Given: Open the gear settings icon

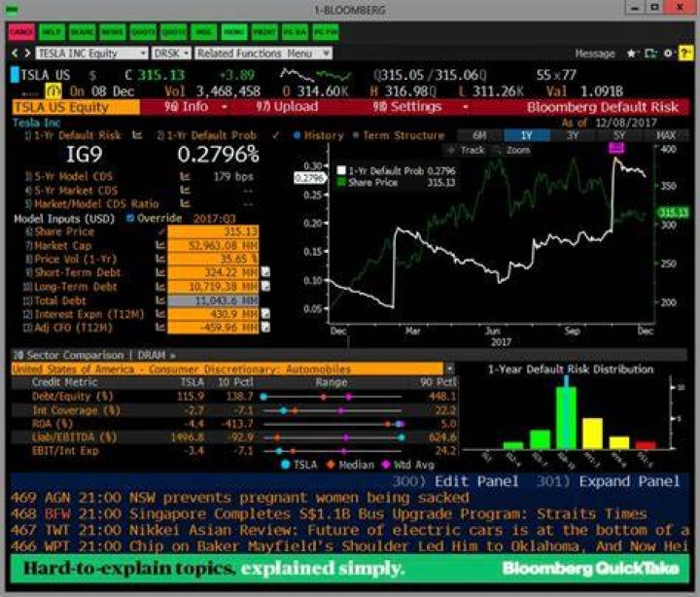Looking at the screenshot, I should click(667, 53).
